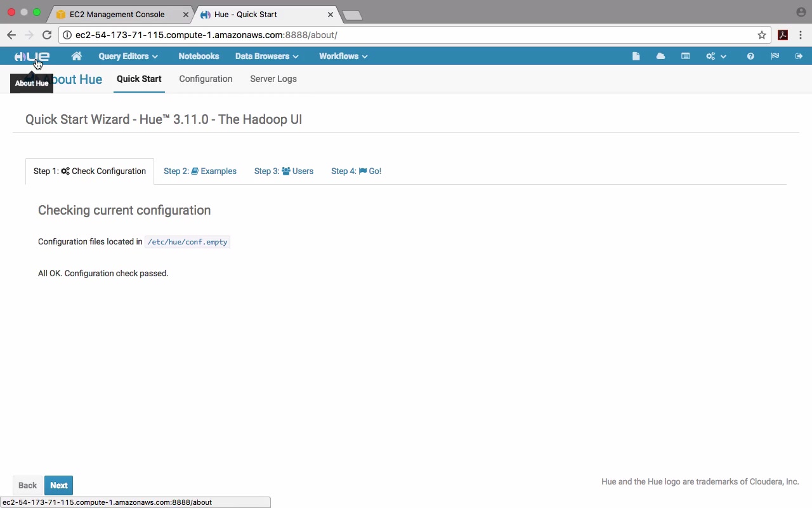The image size is (812, 508).
Task: Open the cloud storage browser icon
Action: tap(660, 57)
